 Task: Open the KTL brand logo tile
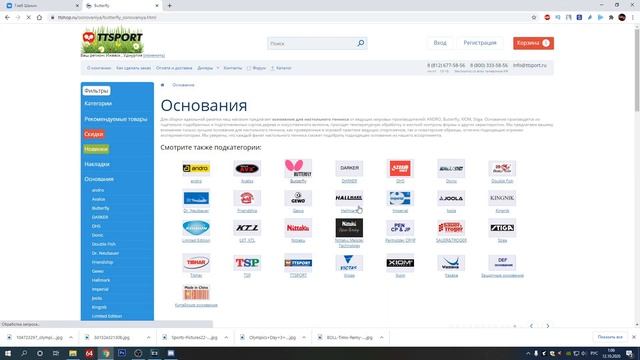click(247, 228)
